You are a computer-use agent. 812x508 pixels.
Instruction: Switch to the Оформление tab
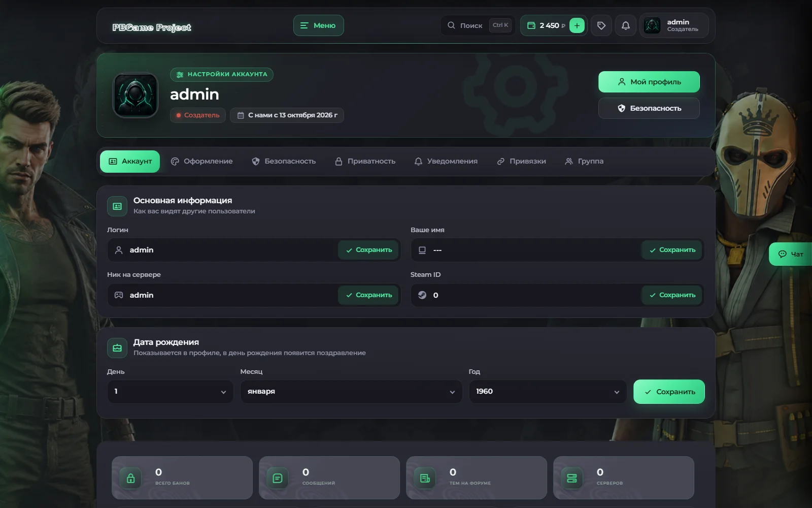(x=201, y=162)
